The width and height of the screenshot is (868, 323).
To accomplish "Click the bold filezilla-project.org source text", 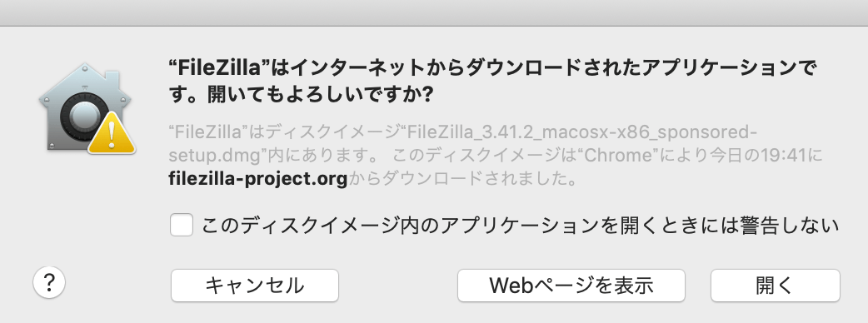I will click(x=258, y=179).
